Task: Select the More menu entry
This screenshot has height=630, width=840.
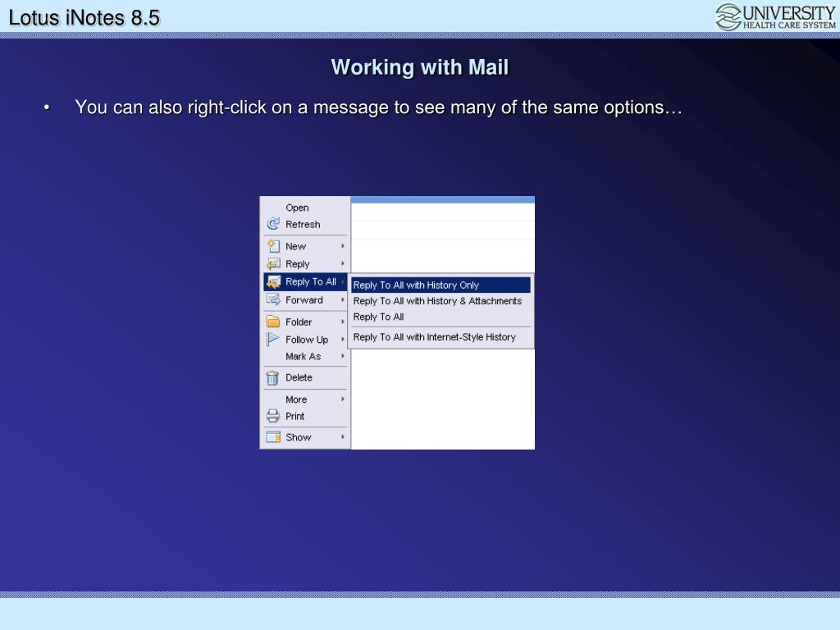Action: point(305,399)
